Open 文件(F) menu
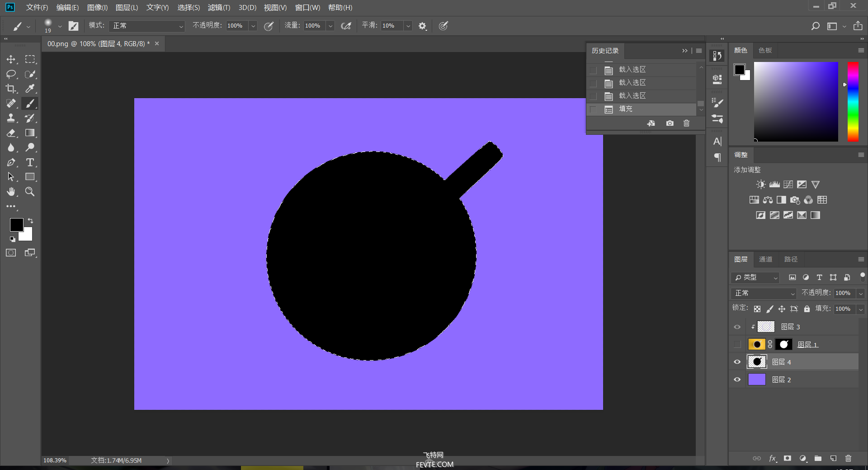The image size is (868, 470). (37, 8)
